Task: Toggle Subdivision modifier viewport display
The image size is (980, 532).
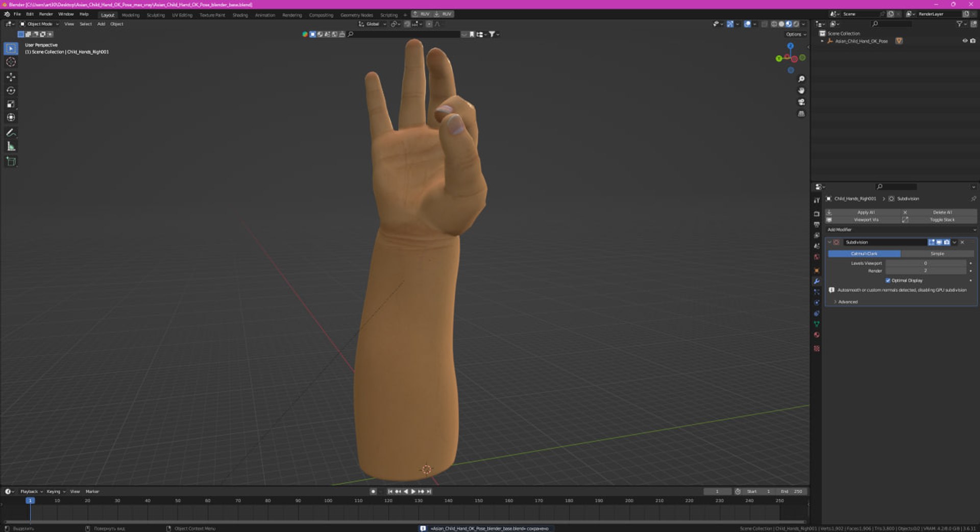Action: (x=939, y=242)
